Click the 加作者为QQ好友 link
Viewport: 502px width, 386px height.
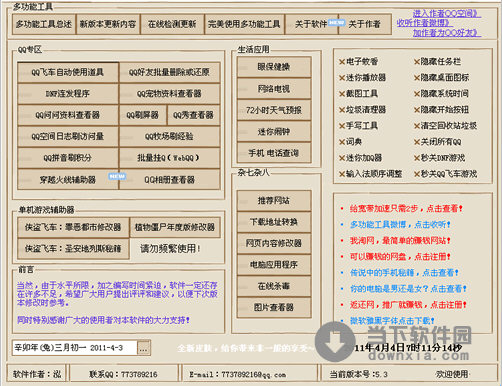[x=447, y=33]
